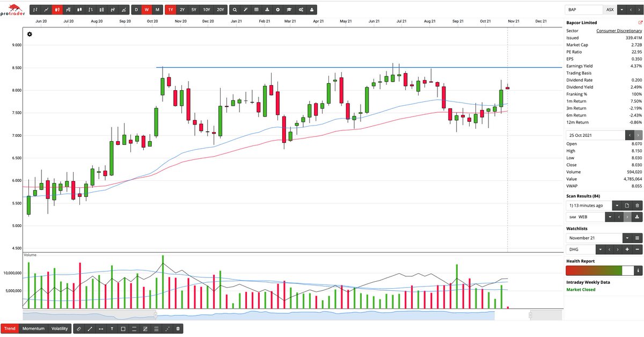Open the settings gears icon in toolbar
Viewport: 644px width, 337px height.
pos(301,10)
